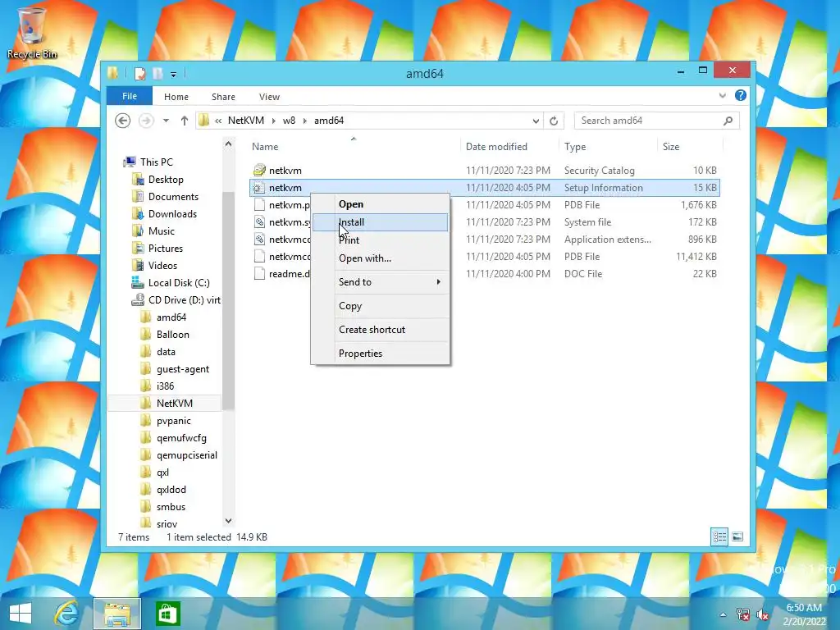Select the netkvm System file icon
This screenshot has height=630, width=840.
click(x=259, y=221)
